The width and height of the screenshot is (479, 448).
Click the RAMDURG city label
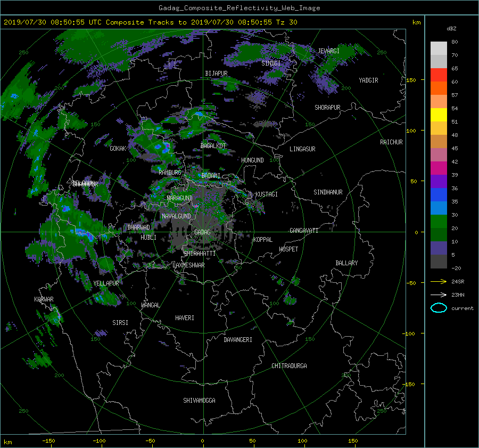pyautogui.click(x=170, y=173)
